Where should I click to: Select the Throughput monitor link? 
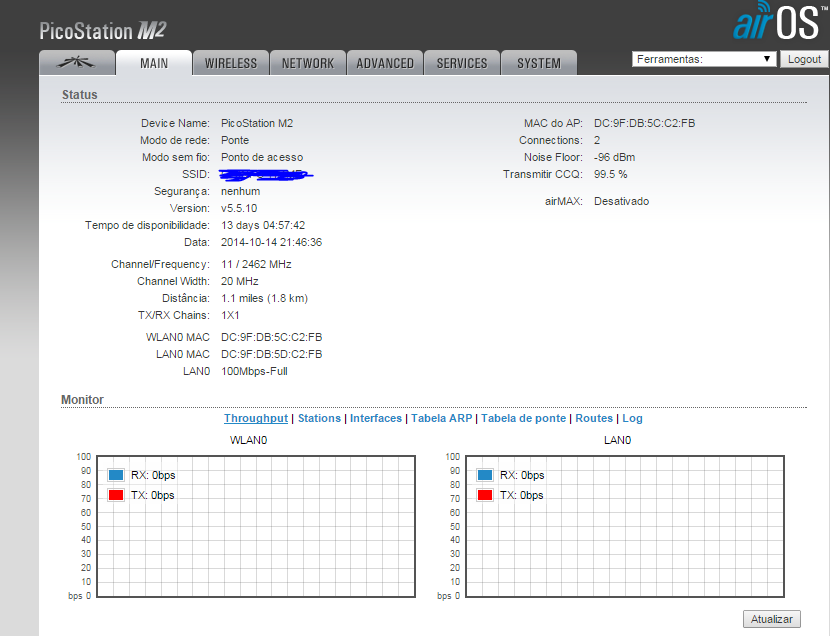[x=256, y=418]
